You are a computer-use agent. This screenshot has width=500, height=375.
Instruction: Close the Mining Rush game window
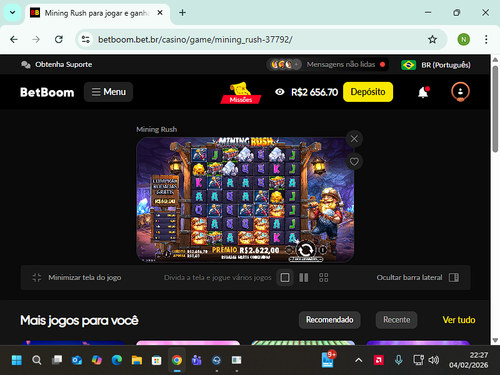point(354,139)
